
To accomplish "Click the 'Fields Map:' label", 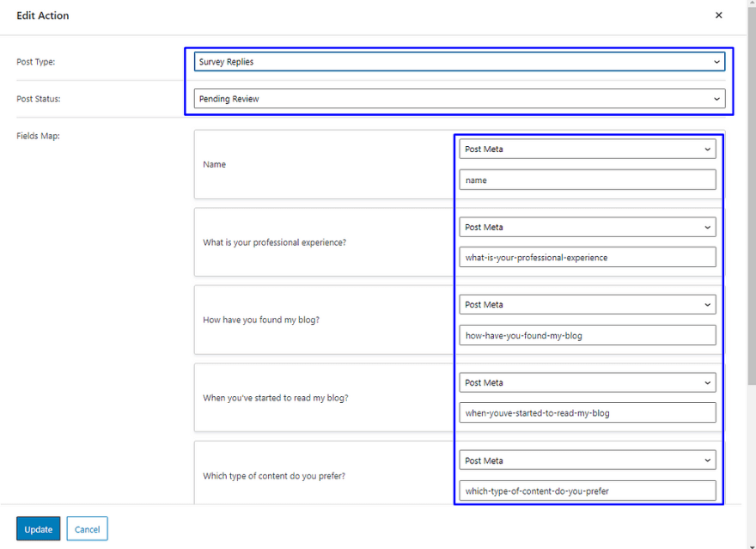I will (38, 136).
